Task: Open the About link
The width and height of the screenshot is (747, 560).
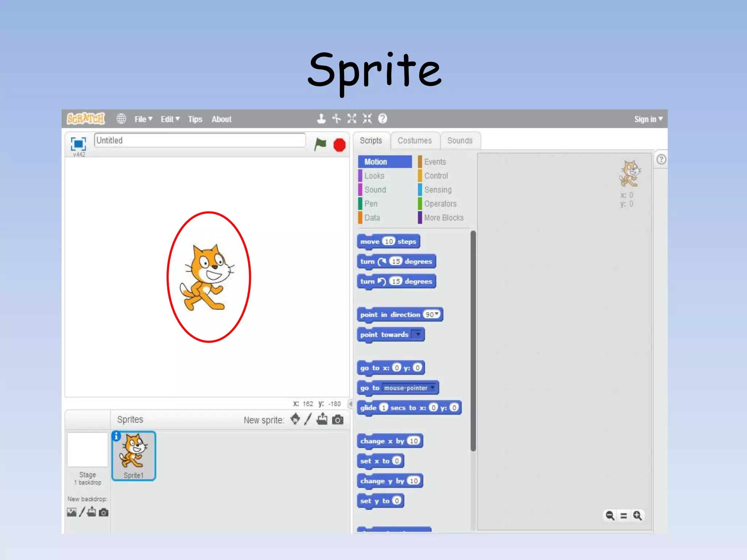Action: coord(221,119)
